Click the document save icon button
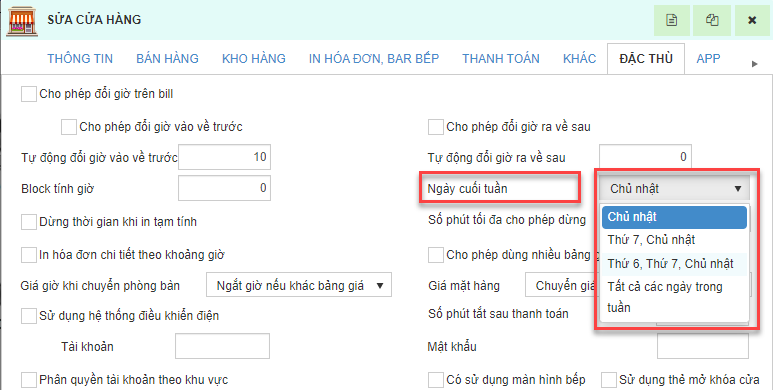This screenshot has height=390, width=773. 671,20
